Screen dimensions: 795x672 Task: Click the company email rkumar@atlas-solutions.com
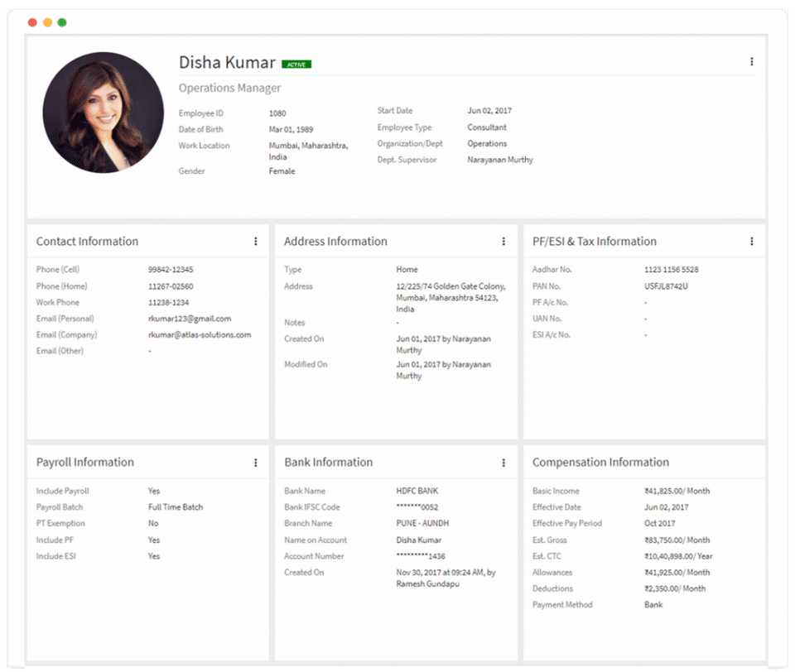(x=200, y=335)
